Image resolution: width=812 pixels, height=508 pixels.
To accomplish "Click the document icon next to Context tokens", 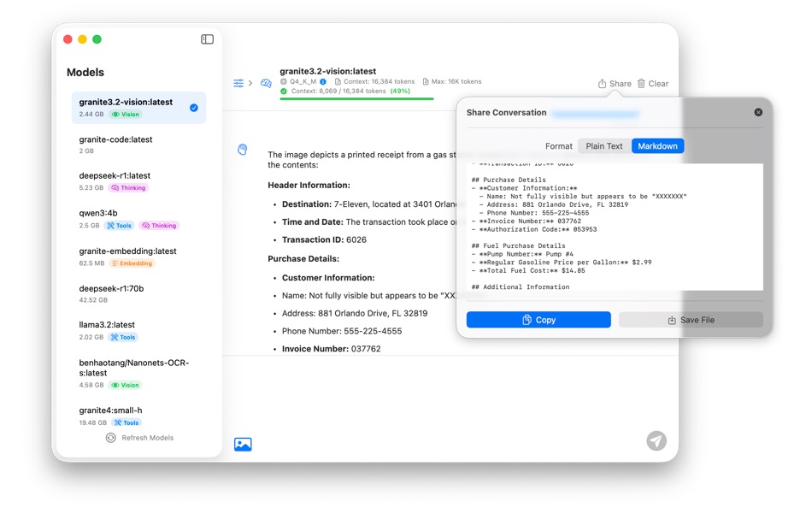I will [337, 82].
